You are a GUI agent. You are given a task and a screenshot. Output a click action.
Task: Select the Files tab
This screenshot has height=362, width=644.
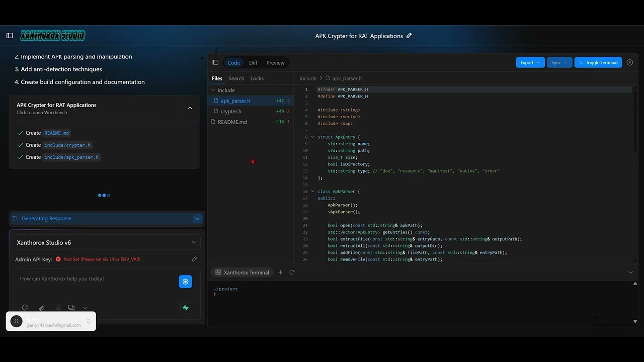click(x=217, y=78)
